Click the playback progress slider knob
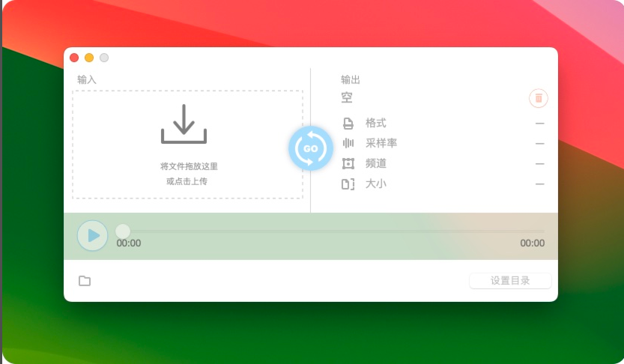This screenshot has width=624, height=364. pyautogui.click(x=123, y=231)
